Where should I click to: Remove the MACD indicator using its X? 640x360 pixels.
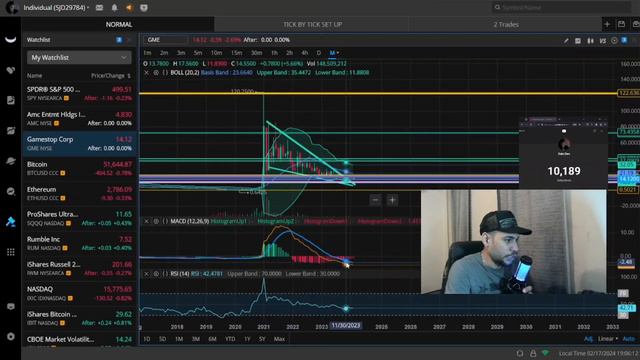(147, 221)
